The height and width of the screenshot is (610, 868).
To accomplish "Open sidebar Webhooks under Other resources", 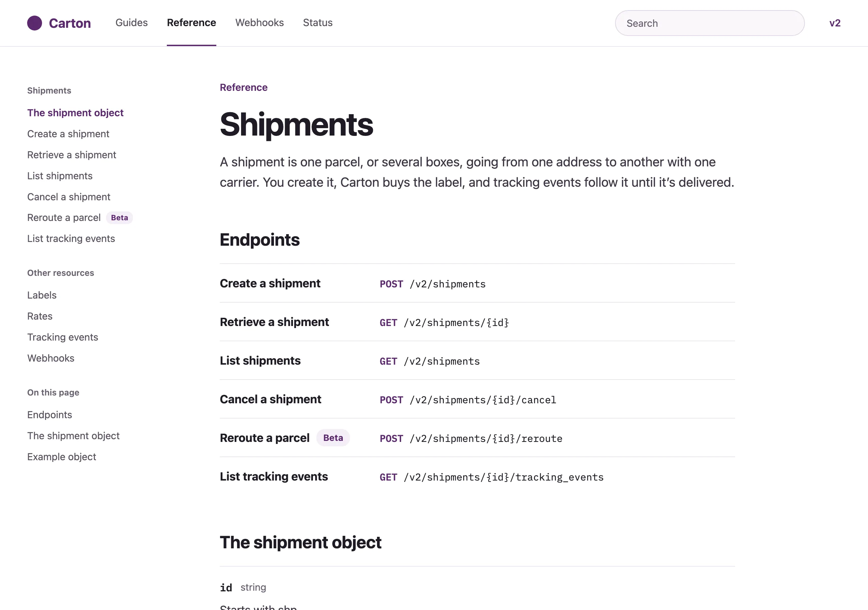I will [51, 358].
